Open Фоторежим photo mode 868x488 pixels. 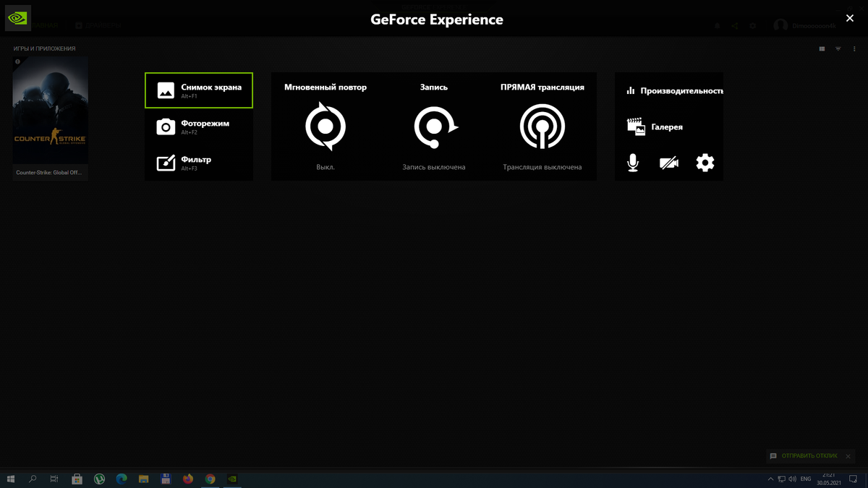pyautogui.click(x=199, y=127)
